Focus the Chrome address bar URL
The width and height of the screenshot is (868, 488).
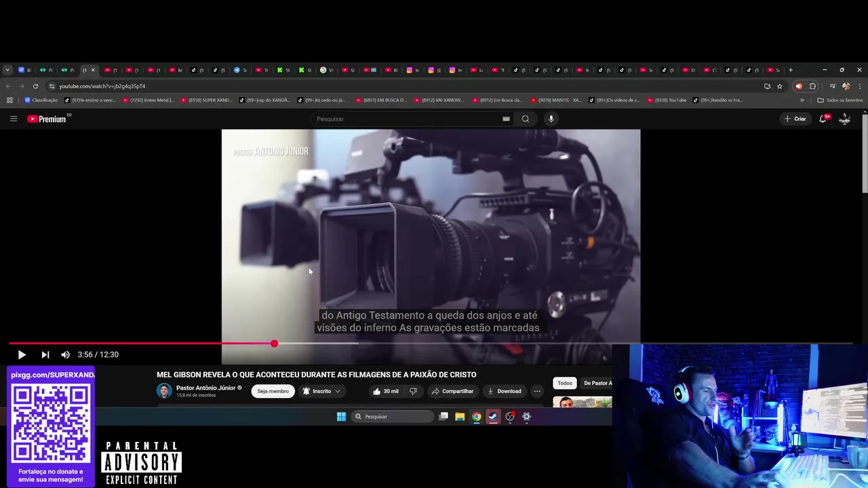[102, 86]
